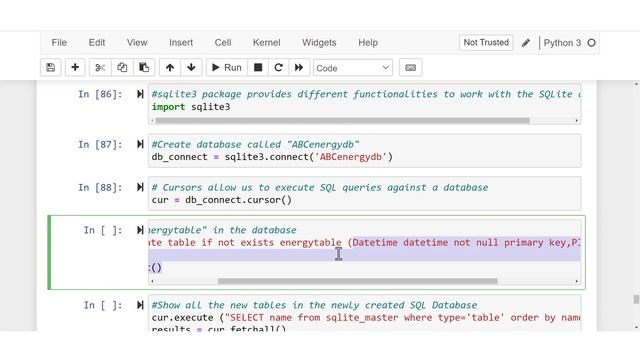Image resolution: width=640 pixels, height=360 pixels.
Task: Save notebook with the floppy disk icon
Action: (x=51, y=67)
